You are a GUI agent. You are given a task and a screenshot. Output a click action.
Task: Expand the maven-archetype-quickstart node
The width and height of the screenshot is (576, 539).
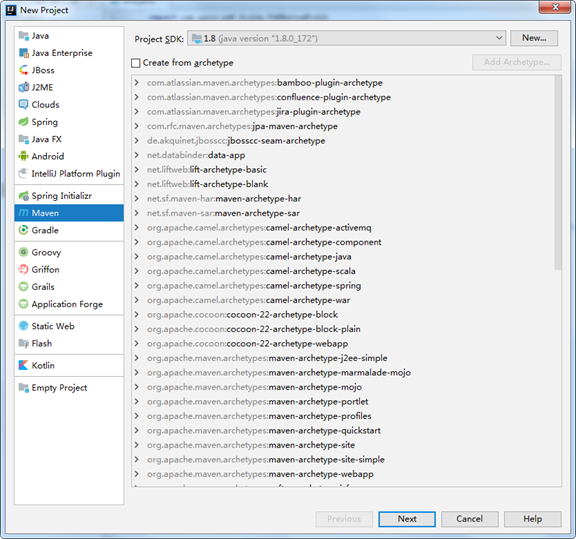(x=136, y=430)
